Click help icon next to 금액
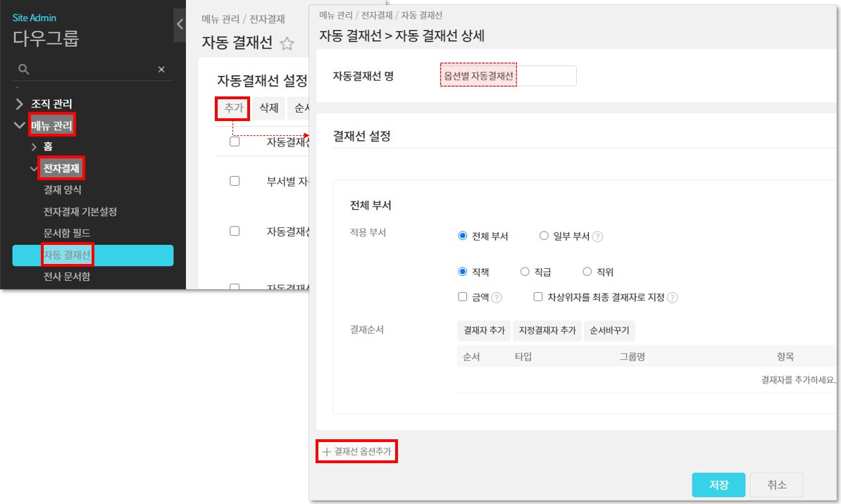Viewport: 841px width, 504px height. click(x=497, y=298)
